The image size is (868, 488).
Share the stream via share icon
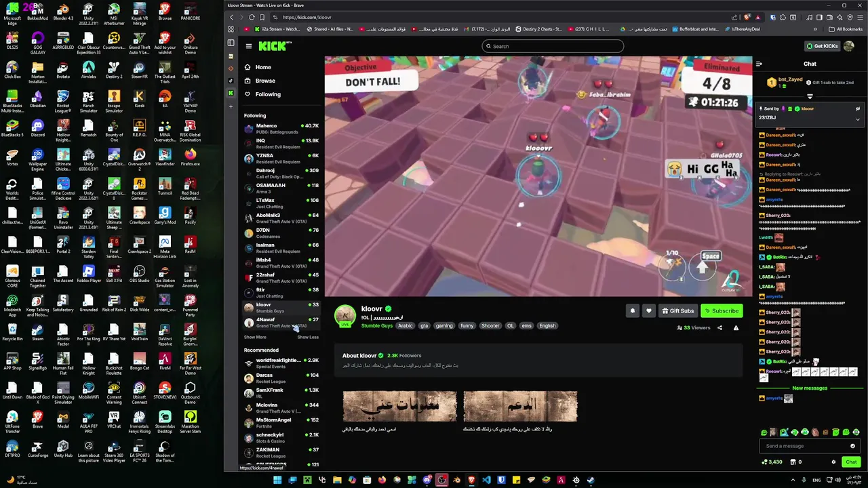719,328
